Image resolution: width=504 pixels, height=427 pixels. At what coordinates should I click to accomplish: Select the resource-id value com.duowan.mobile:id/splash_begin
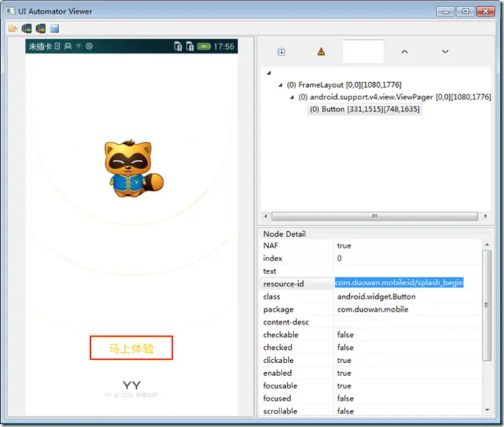tap(399, 283)
